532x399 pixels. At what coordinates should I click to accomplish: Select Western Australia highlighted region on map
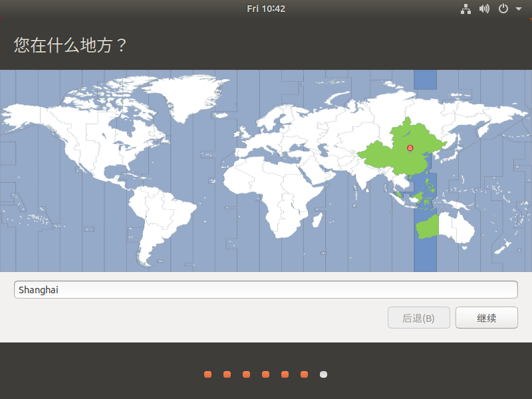coord(428,227)
